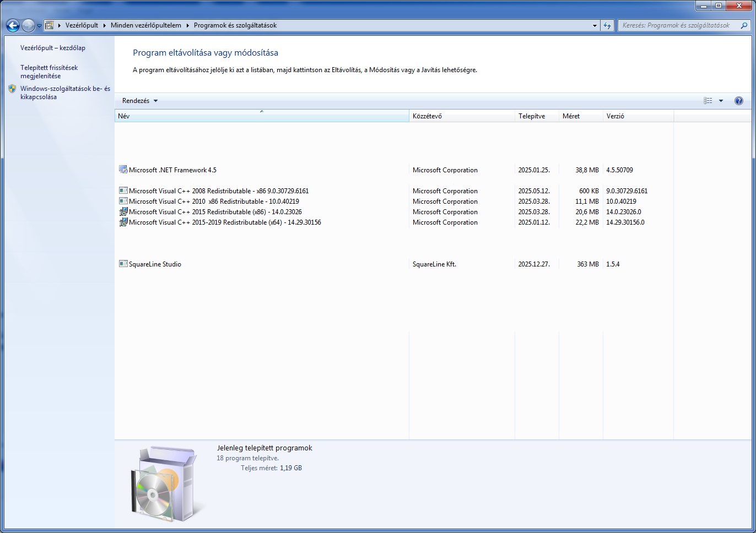The height and width of the screenshot is (533, 756).
Task: Click the version 14.0.23026.0 cell
Action: [624, 212]
